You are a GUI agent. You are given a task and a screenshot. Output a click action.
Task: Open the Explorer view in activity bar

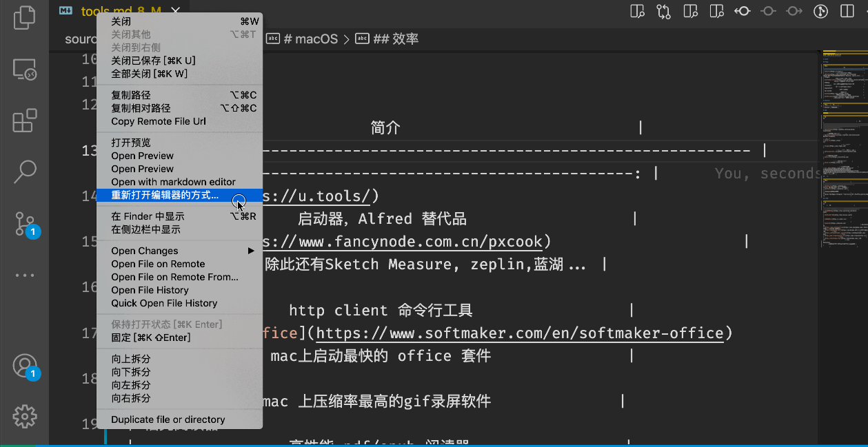(24, 17)
